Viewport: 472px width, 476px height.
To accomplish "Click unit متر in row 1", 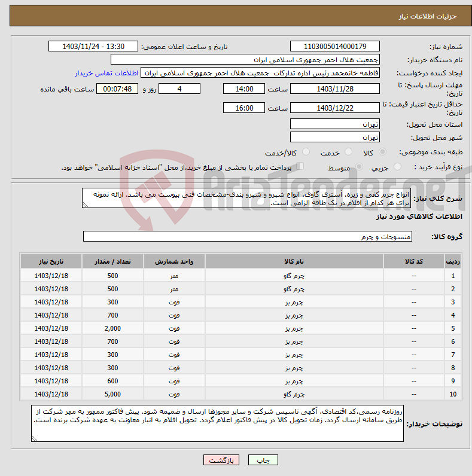I will 174,276.
